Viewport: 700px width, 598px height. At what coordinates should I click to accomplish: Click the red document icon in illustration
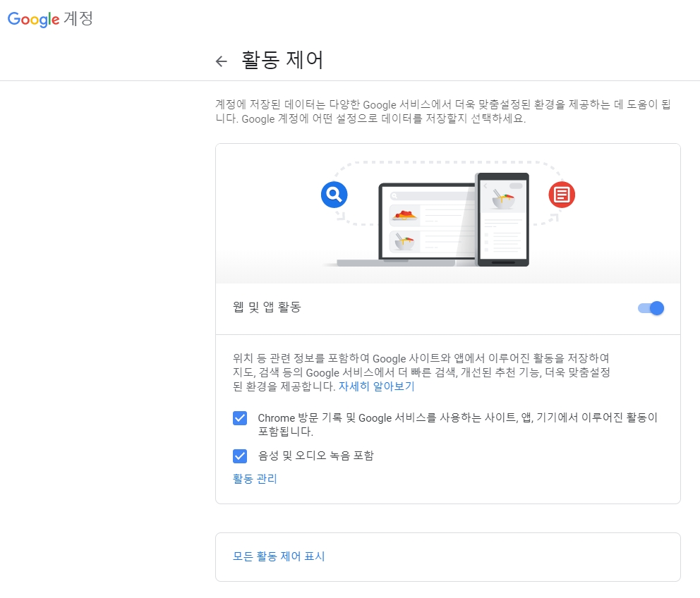pos(562,195)
